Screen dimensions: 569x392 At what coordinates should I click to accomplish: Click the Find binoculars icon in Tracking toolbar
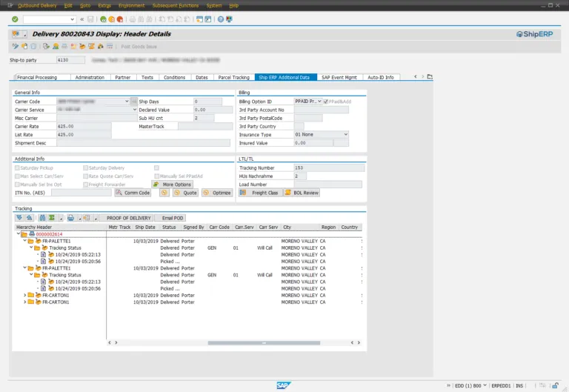point(42,218)
